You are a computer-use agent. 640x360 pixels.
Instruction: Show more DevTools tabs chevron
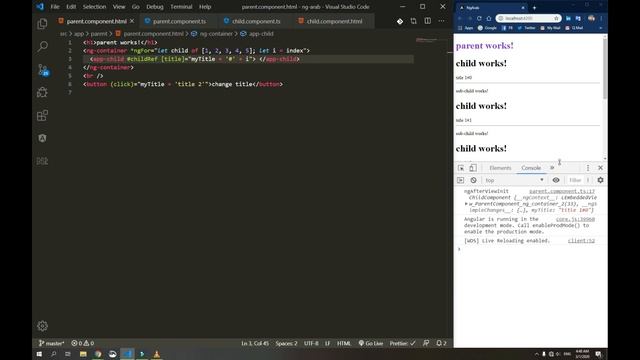point(552,168)
